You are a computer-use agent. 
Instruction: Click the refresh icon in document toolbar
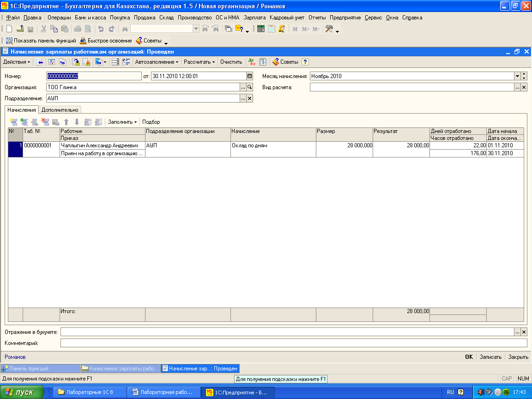pyautogui.click(x=52, y=62)
